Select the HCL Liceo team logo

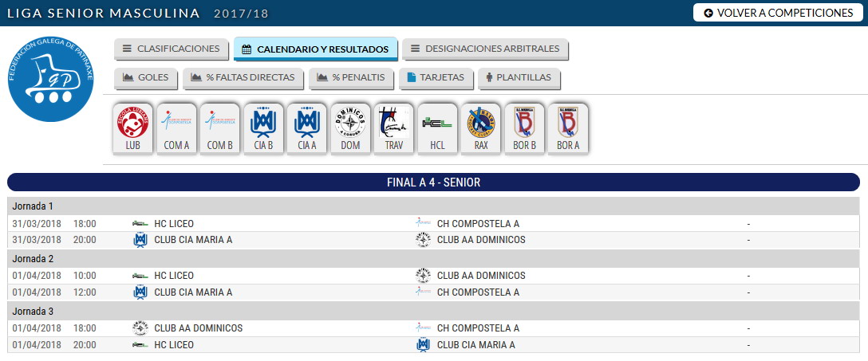coord(437,128)
